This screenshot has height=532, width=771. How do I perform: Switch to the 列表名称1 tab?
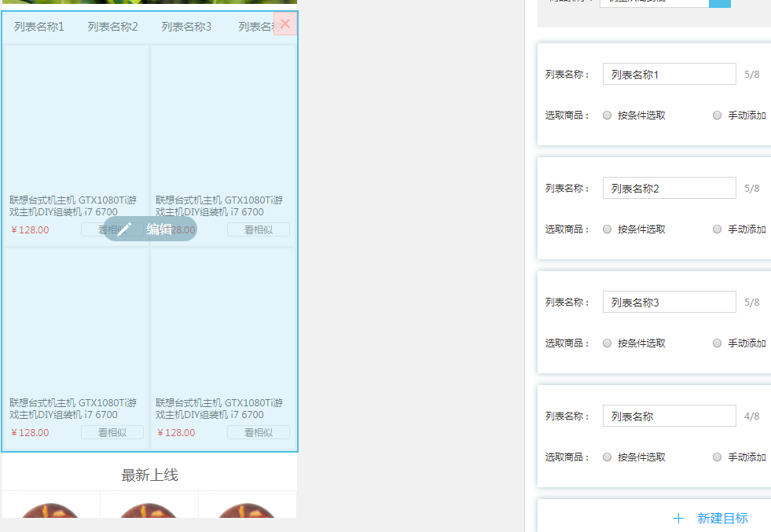point(39,27)
